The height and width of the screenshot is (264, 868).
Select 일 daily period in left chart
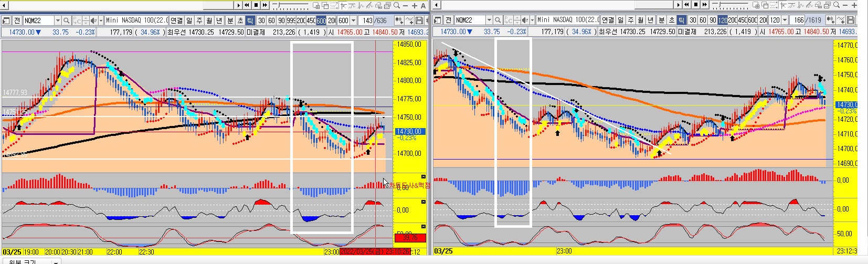[189, 20]
